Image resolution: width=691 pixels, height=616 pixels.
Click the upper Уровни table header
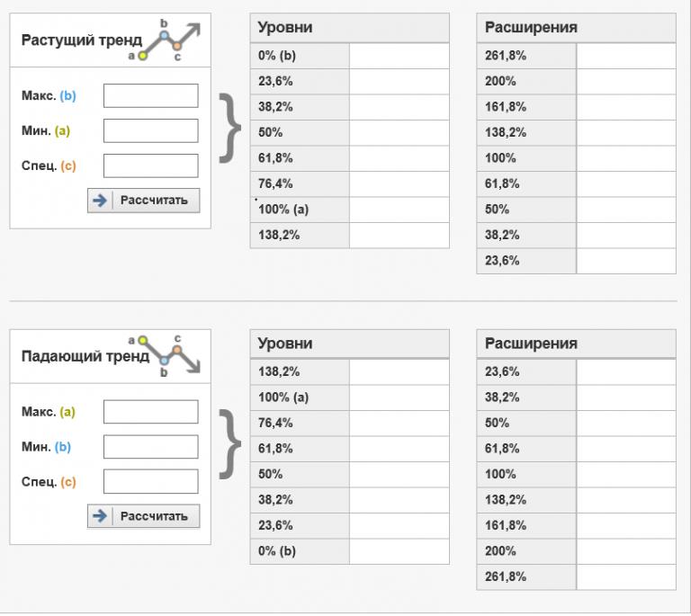(349, 28)
